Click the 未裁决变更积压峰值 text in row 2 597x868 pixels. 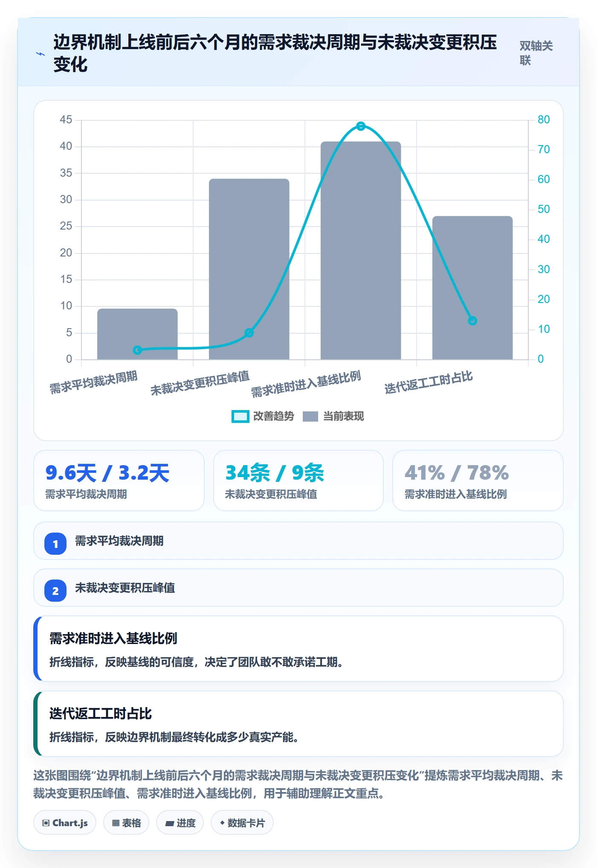125,588
